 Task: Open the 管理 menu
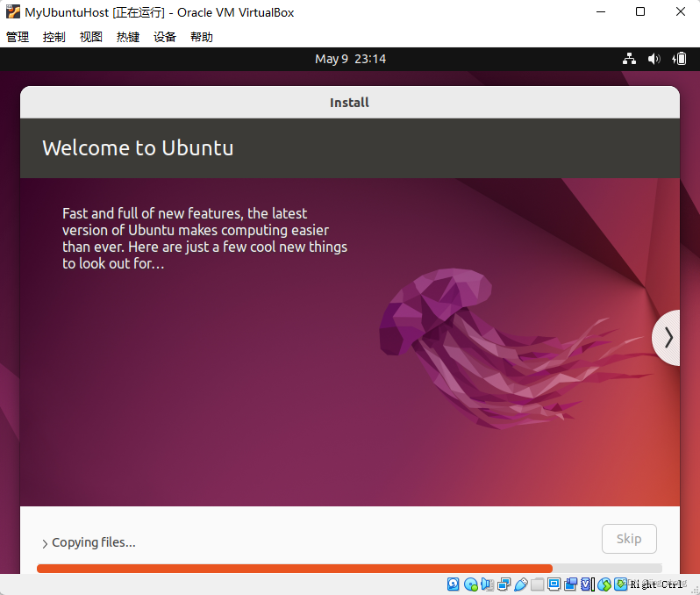(18, 37)
